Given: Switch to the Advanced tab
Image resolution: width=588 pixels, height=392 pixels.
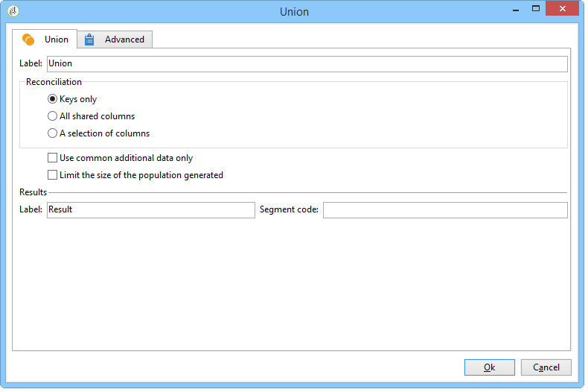Looking at the screenshot, I should coord(115,39).
